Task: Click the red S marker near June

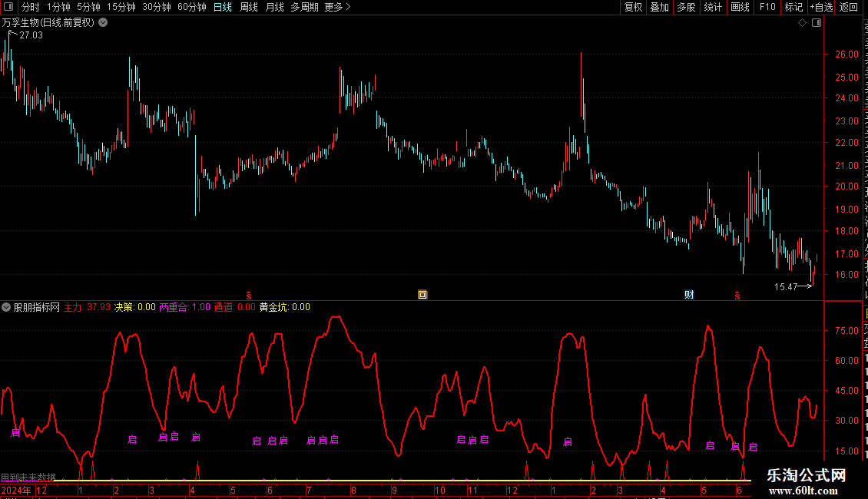Action: pos(737,296)
